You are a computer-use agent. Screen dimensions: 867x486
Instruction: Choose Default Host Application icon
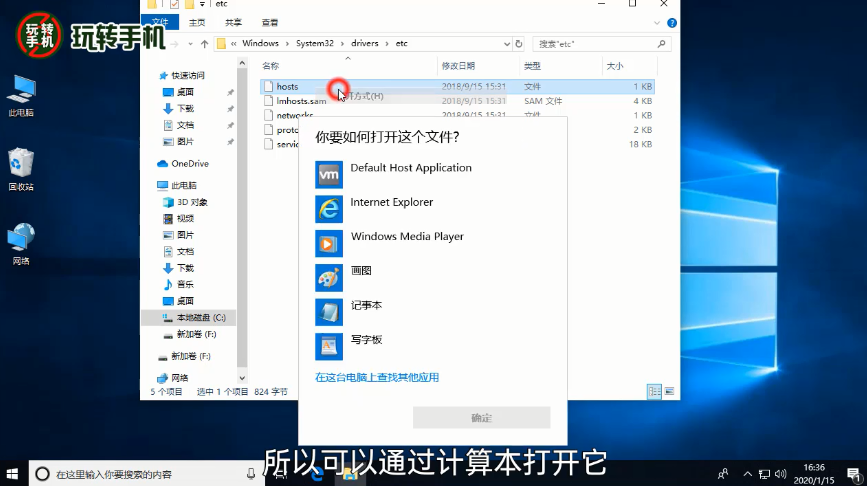tap(328, 175)
